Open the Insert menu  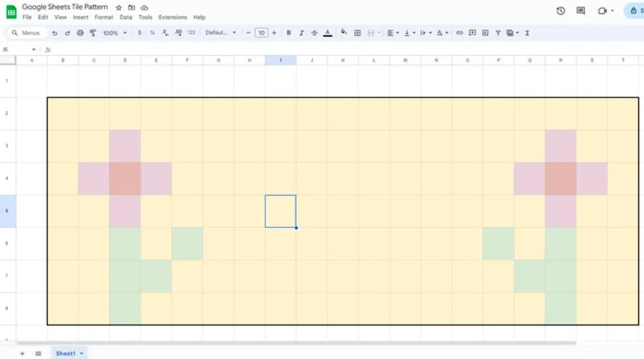80,17
